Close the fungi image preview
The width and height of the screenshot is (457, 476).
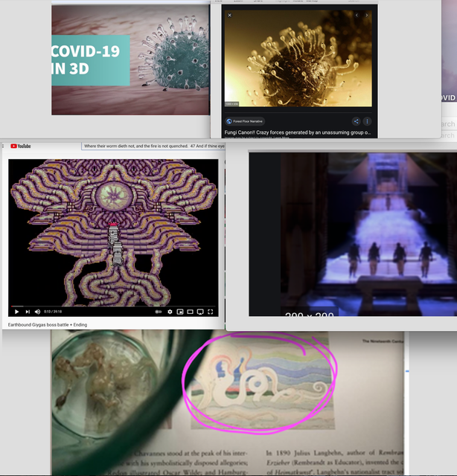point(230,15)
